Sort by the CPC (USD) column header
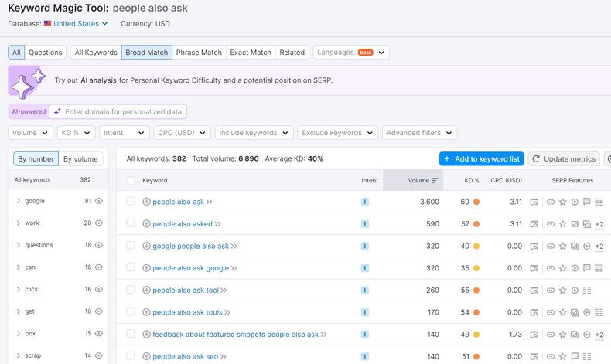Screen dimensions: 611x364 point(506,180)
